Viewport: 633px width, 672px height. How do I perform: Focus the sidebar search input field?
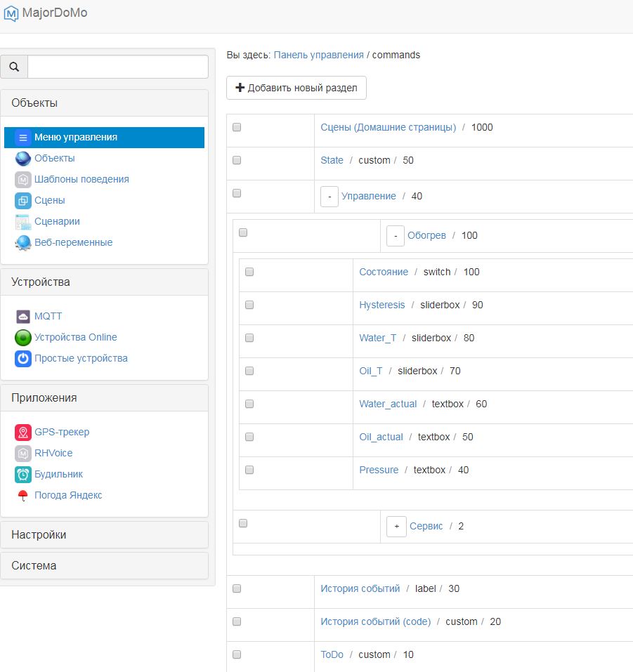click(118, 67)
